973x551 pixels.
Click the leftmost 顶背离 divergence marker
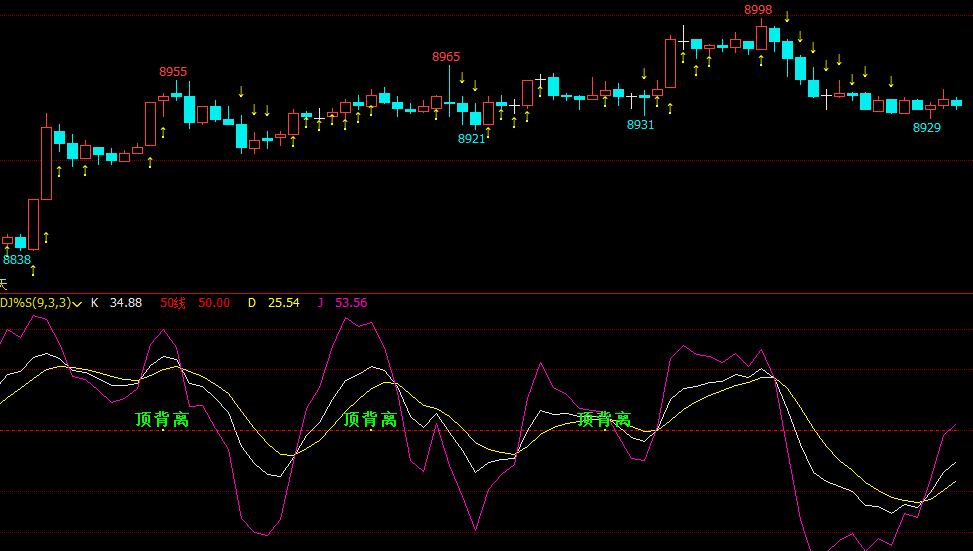point(162,420)
